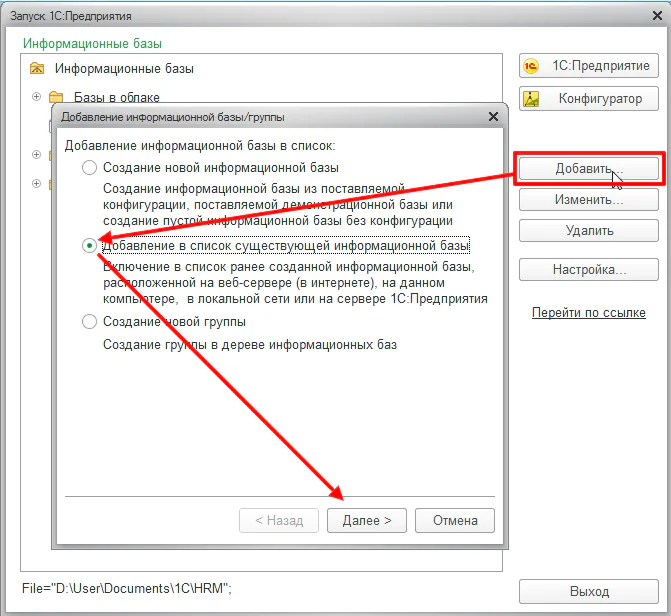Click the Добавить... button
This screenshot has width=671, height=616.
coord(588,169)
